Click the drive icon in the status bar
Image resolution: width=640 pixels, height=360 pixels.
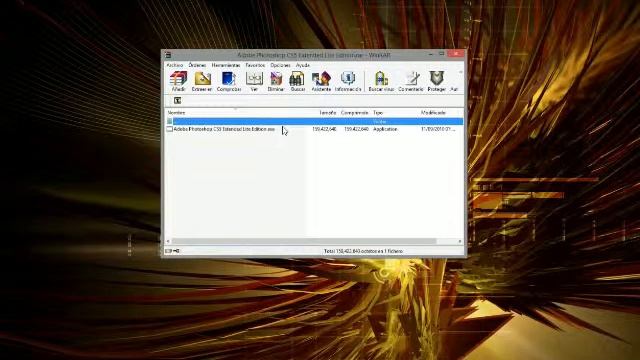tap(168, 251)
